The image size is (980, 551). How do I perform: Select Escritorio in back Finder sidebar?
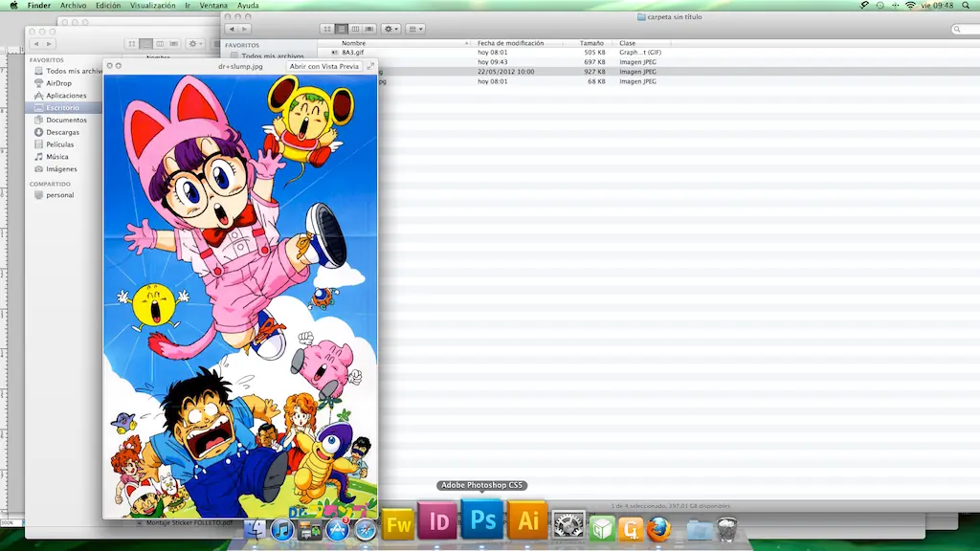click(62, 107)
